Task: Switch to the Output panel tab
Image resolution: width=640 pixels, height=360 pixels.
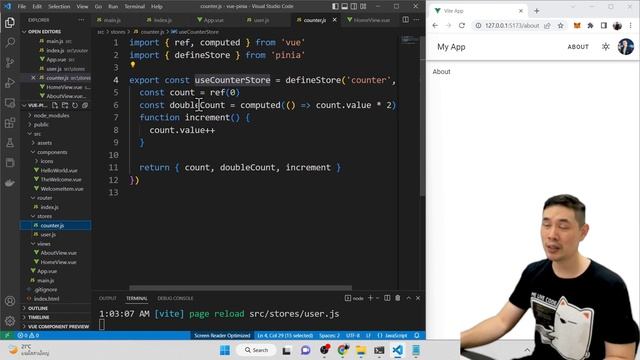Action: pos(107,298)
